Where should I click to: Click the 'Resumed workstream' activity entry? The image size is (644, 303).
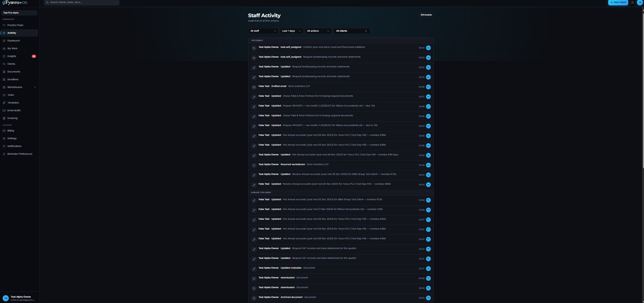coord(341,165)
